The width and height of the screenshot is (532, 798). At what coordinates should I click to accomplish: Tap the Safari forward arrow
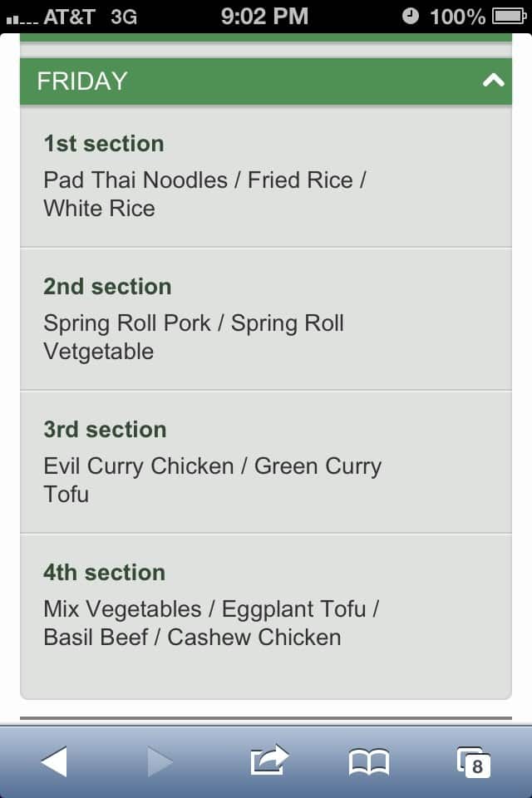pyautogui.click(x=160, y=761)
